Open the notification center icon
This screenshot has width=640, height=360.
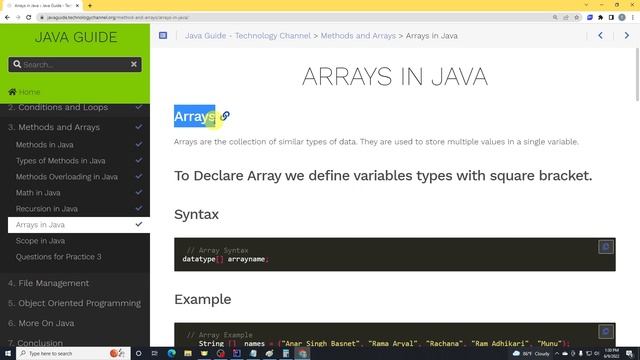pos(629,353)
